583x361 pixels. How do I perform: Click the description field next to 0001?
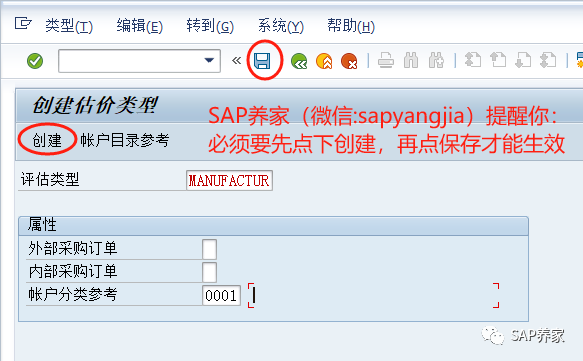point(373,296)
